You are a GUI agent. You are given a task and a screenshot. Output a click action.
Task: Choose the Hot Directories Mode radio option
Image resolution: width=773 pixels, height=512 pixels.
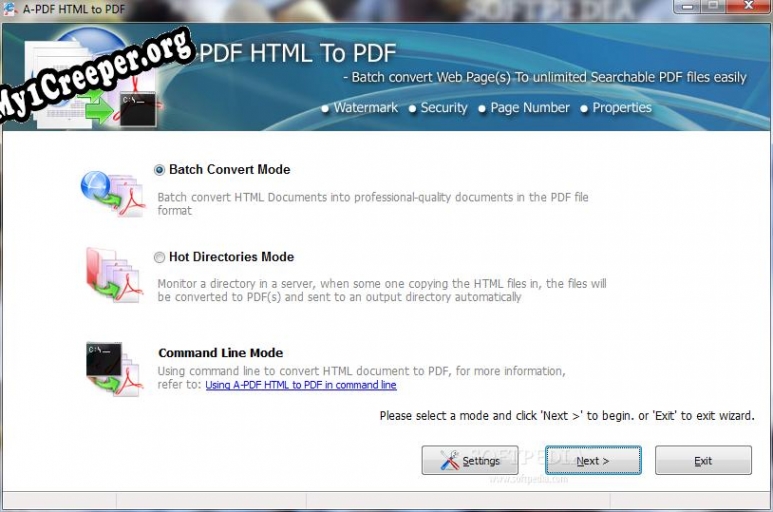[160, 257]
